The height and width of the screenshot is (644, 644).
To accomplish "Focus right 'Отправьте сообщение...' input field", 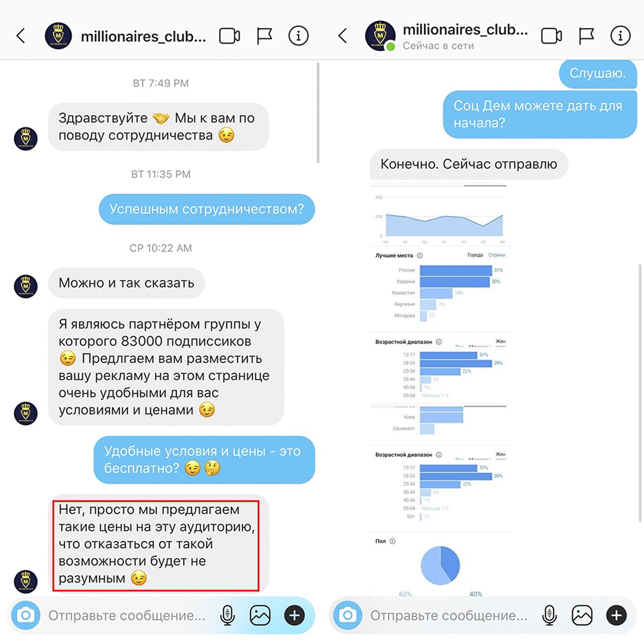I will (x=450, y=615).
